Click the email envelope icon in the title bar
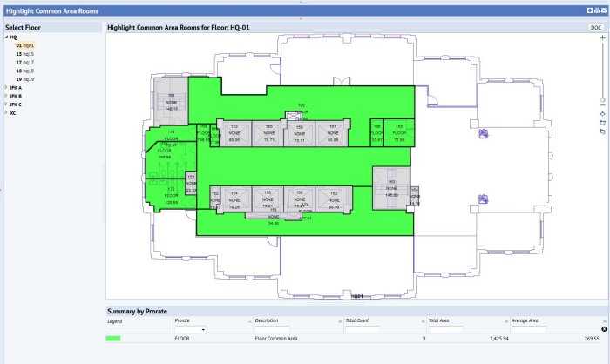 [604, 10]
